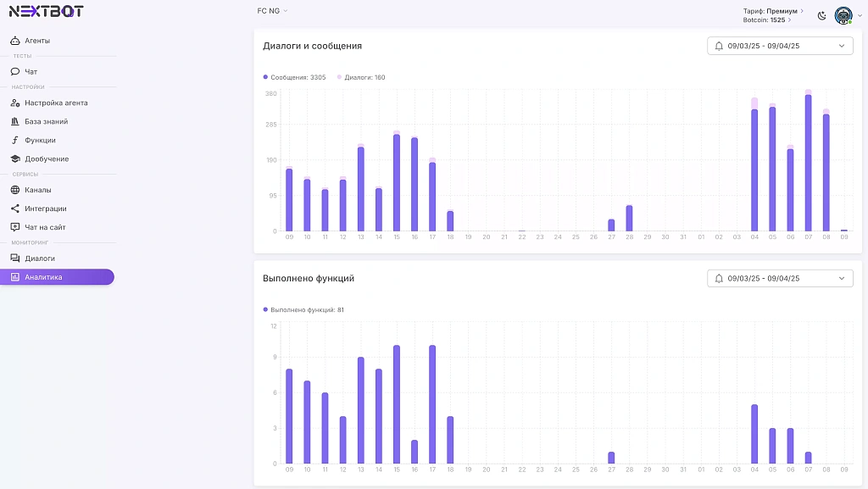Click the Agent settings icon
The width and height of the screenshot is (868, 489).
pyautogui.click(x=15, y=103)
